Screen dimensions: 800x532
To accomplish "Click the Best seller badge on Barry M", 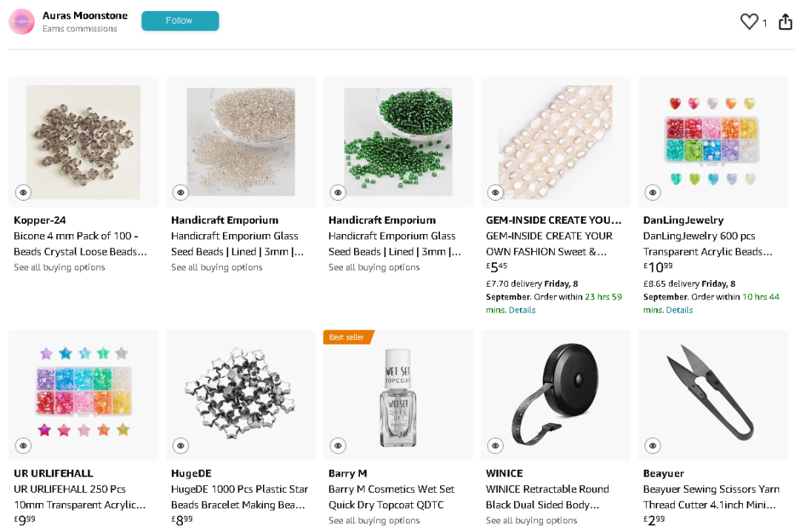I will [347, 337].
